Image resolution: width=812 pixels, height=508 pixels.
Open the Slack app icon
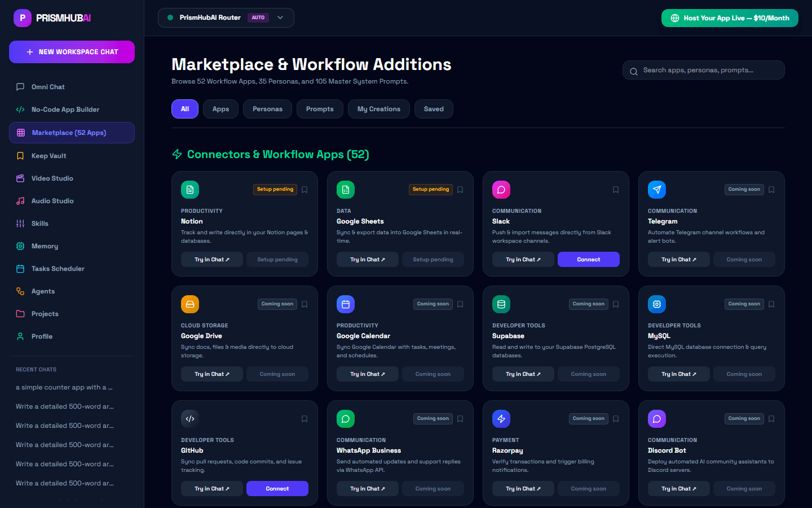click(x=501, y=190)
